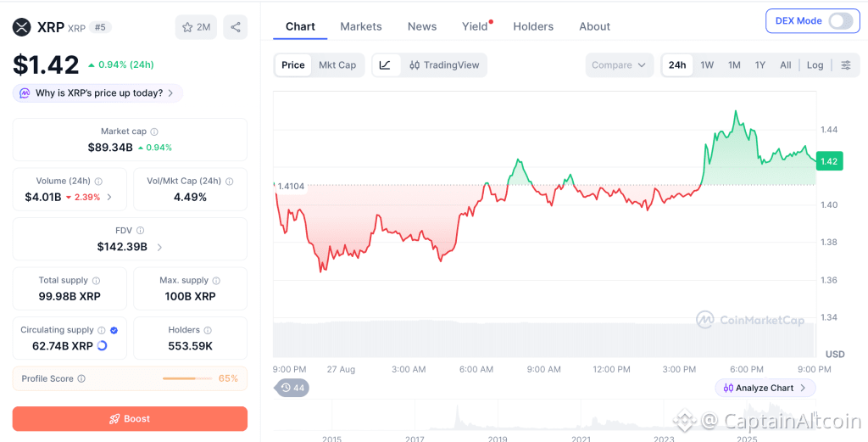Click the 4.49% Vol/Mkt Cap value
868x442 pixels.
pyautogui.click(x=191, y=197)
